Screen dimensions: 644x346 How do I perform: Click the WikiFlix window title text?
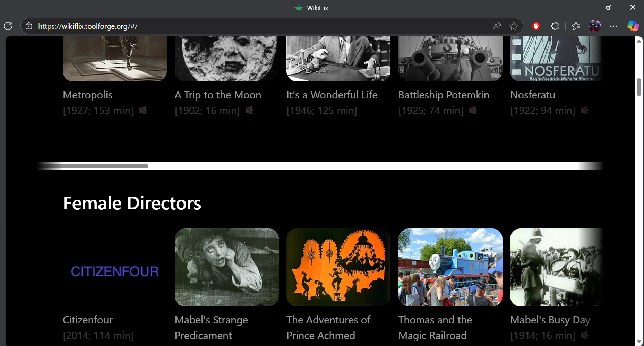click(x=317, y=8)
